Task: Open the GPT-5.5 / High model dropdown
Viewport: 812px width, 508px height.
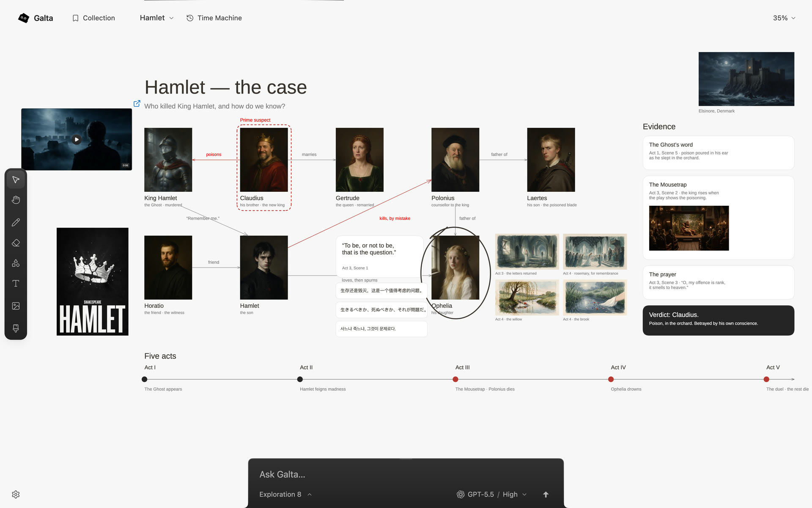Action: tap(492, 494)
